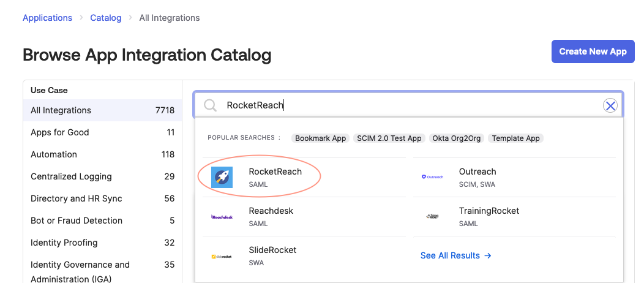Click the TrainingRocket logo icon

click(432, 216)
